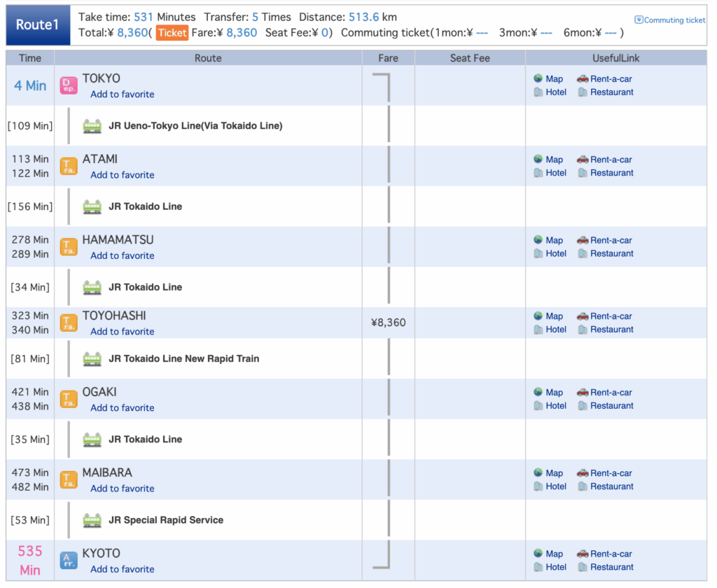Viewport: 717px width, 588px height.
Task: Click the Seat Fee column header
Action: click(x=470, y=58)
